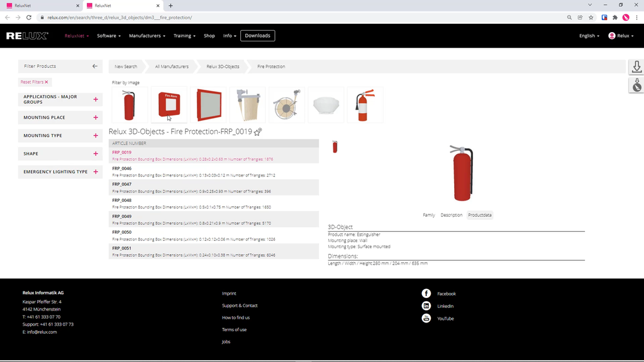Image resolution: width=644 pixels, height=362 pixels.
Task: Select small extinguisher preview thumbnail
Action: click(335, 146)
